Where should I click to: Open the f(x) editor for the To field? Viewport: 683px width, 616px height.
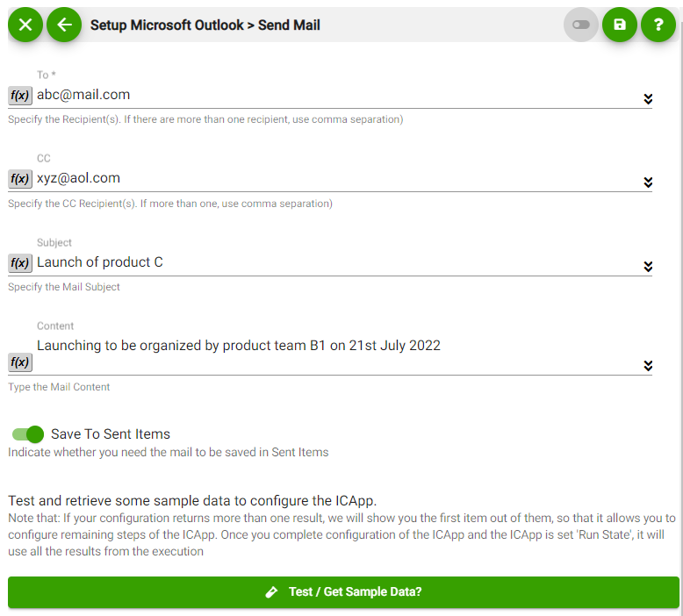(20, 96)
